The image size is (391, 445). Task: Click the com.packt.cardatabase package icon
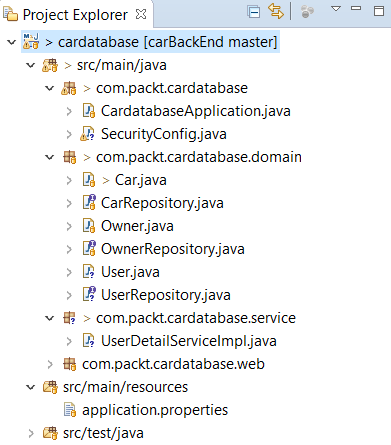(x=69, y=88)
